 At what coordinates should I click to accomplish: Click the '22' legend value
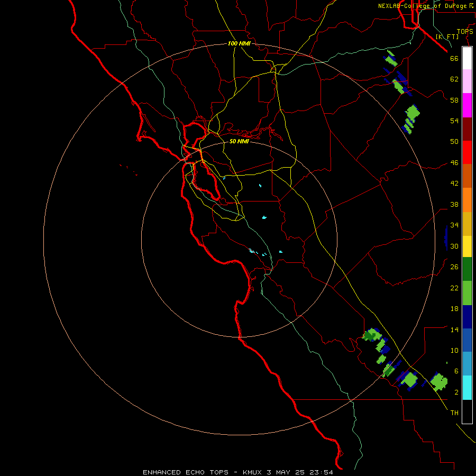tap(454, 288)
